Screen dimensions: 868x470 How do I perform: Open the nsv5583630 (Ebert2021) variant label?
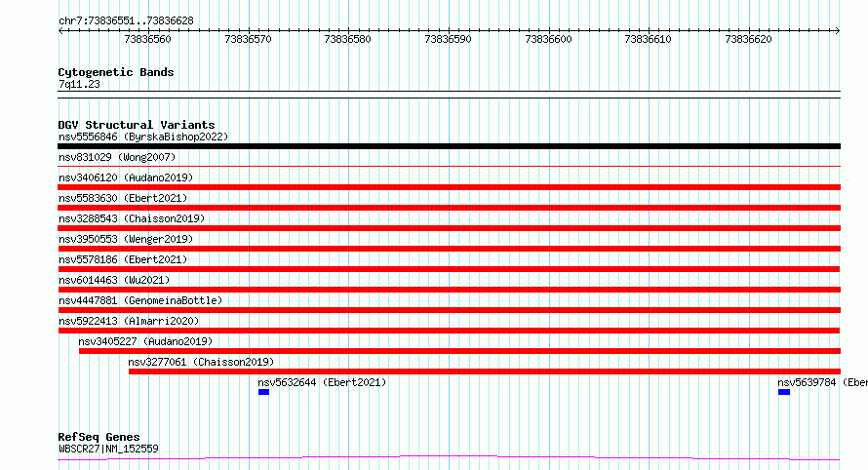click(123, 198)
